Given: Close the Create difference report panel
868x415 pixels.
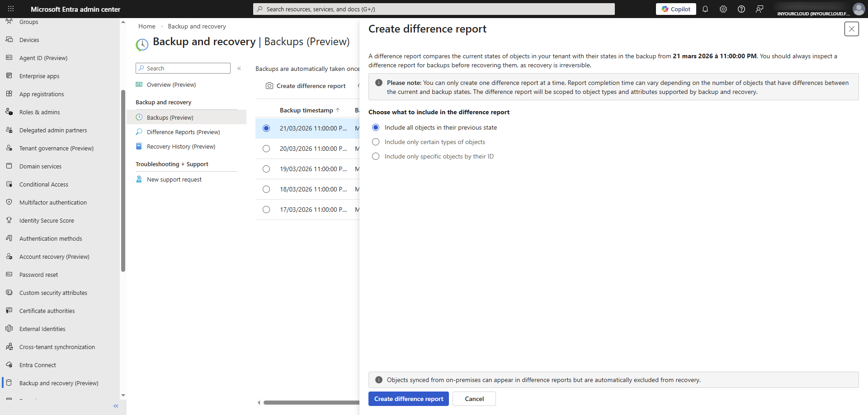Looking at the screenshot, I should point(851,29).
